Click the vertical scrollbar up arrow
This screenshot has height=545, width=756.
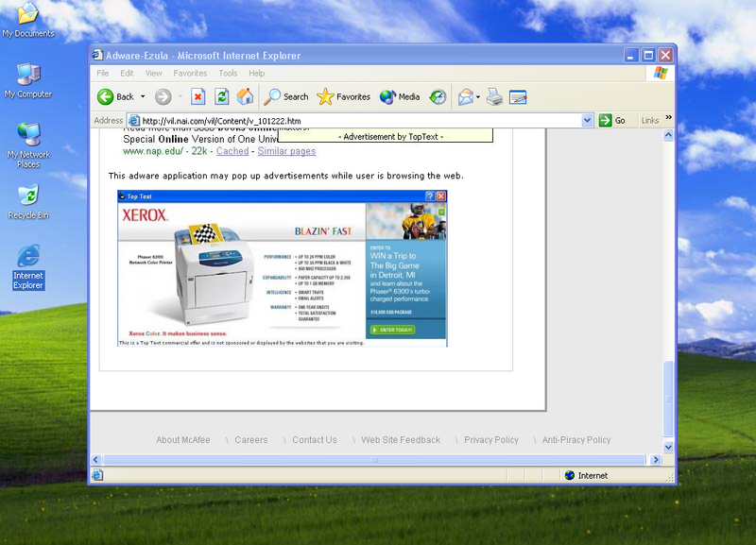click(x=668, y=135)
